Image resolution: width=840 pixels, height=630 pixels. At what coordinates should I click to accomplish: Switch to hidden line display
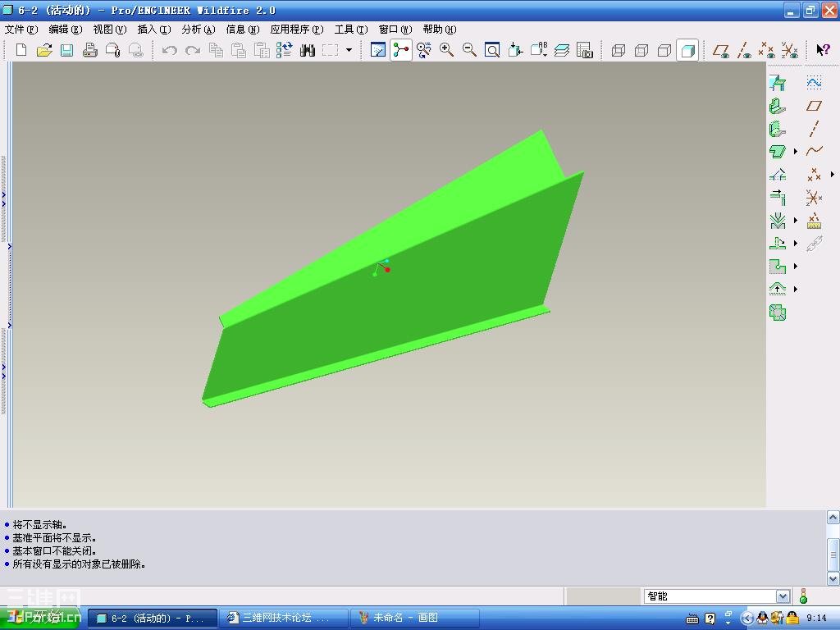pos(641,50)
